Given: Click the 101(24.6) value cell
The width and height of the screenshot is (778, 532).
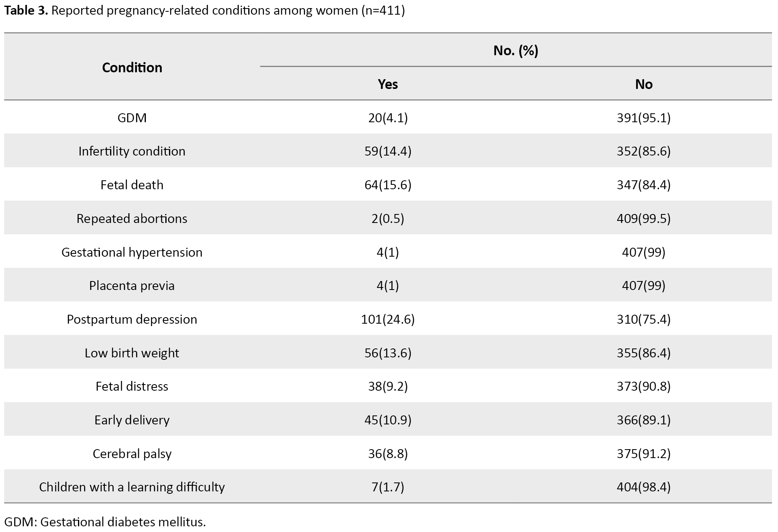Looking at the screenshot, I should pos(388,319).
